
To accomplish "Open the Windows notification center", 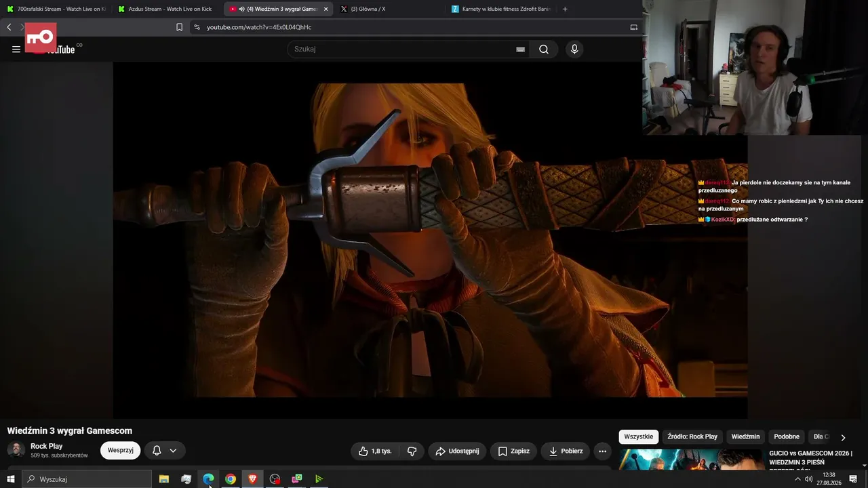I will pos(853,479).
